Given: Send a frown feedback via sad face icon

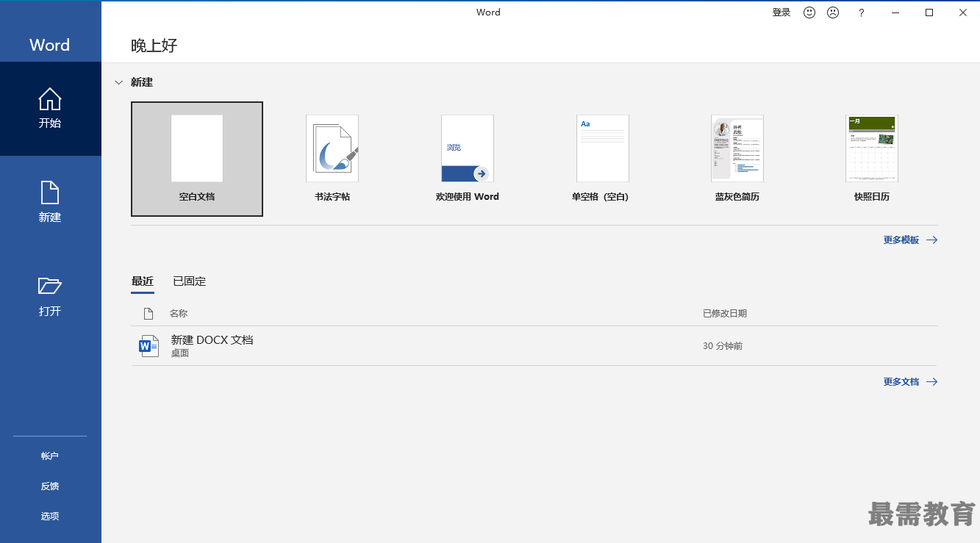Looking at the screenshot, I should (833, 12).
